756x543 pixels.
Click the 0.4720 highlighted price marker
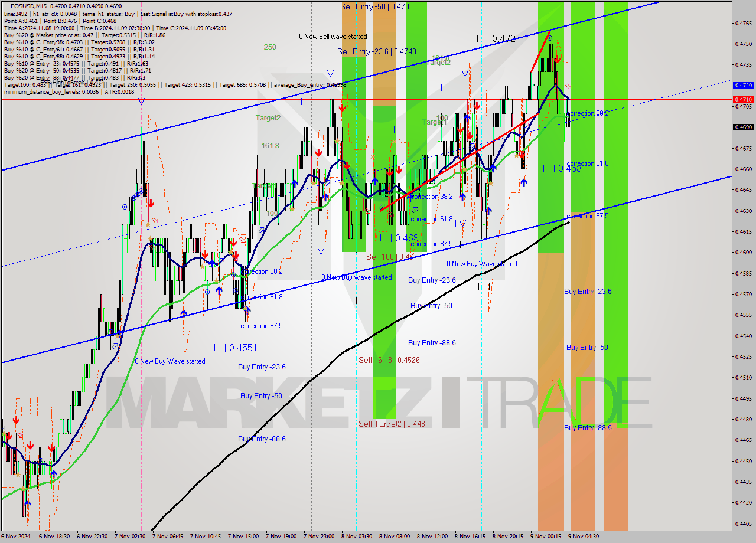point(742,85)
